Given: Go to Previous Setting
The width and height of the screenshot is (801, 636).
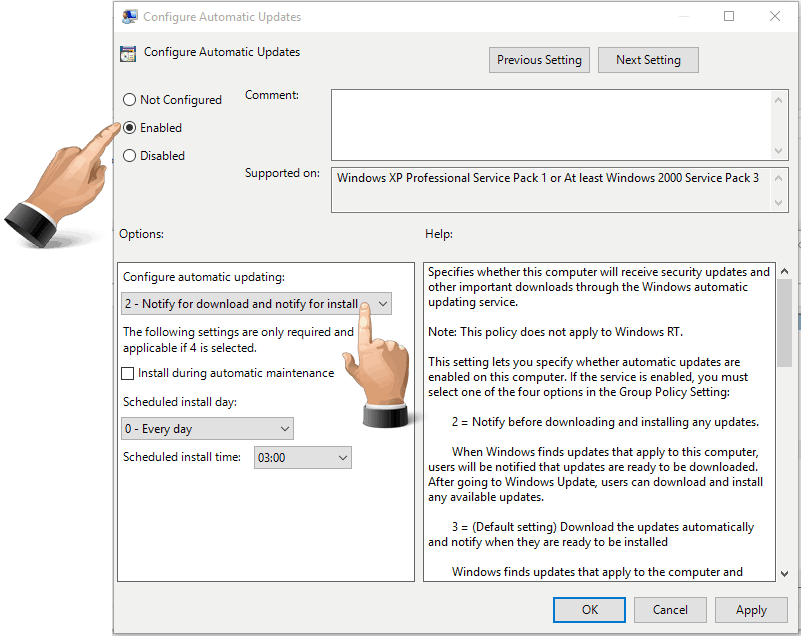Looking at the screenshot, I should [539, 60].
